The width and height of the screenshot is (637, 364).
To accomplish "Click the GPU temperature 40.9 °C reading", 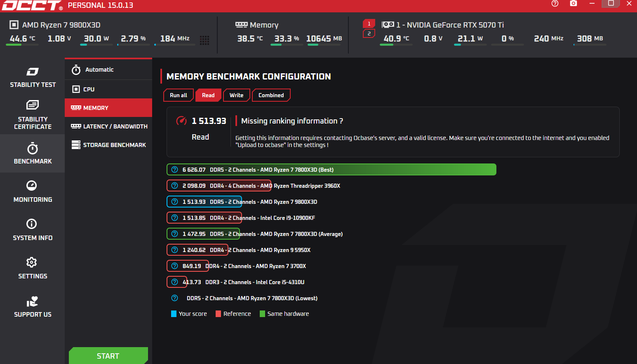I will click(397, 38).
